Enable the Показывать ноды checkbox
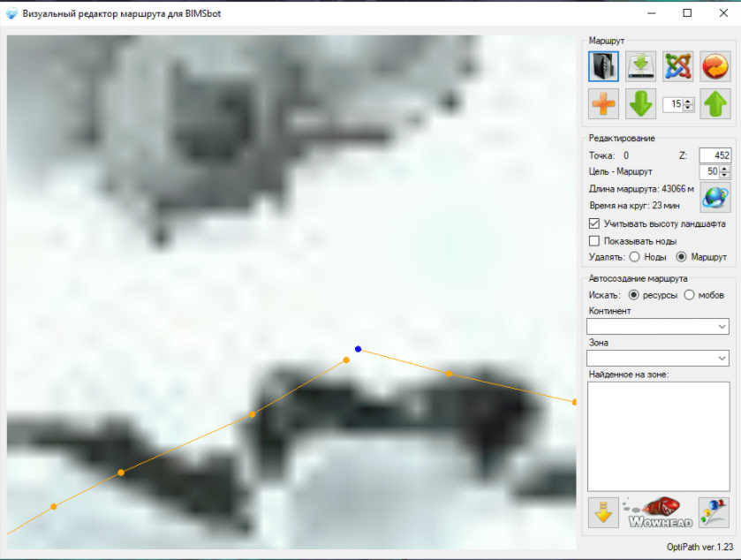The width and height of the screenshot is (741, 560). click(594, 241)
